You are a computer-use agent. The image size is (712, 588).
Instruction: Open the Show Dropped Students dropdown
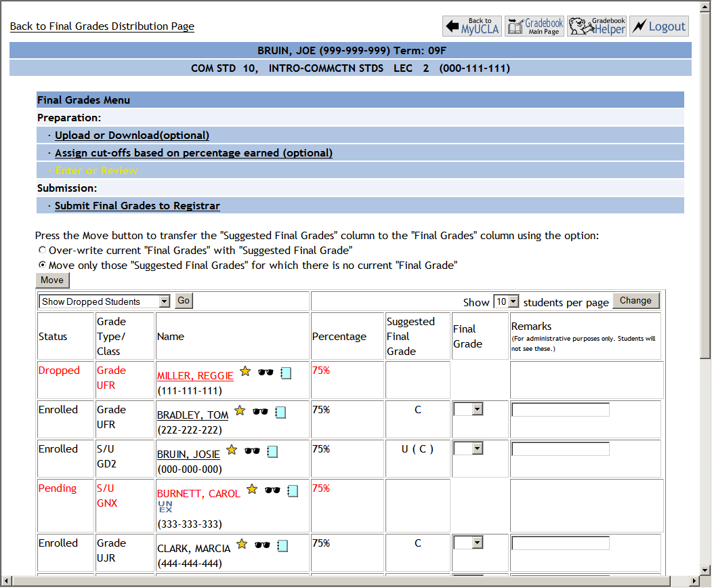[105, 301]
